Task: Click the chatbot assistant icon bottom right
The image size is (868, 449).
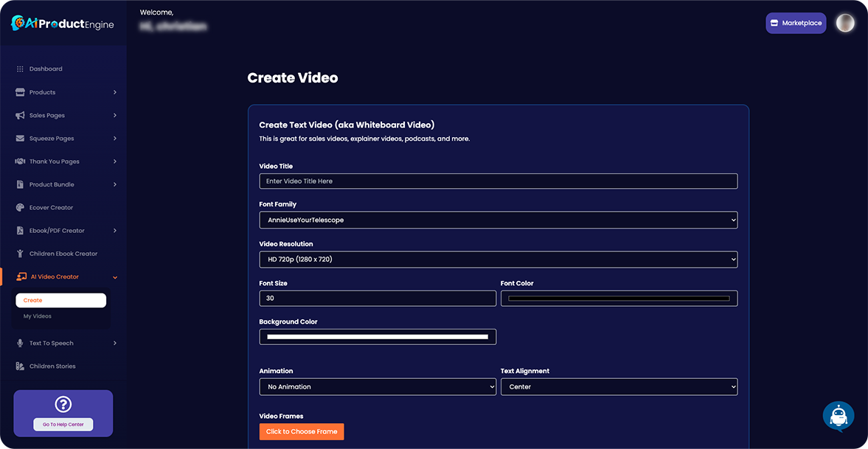Action: 839,416
